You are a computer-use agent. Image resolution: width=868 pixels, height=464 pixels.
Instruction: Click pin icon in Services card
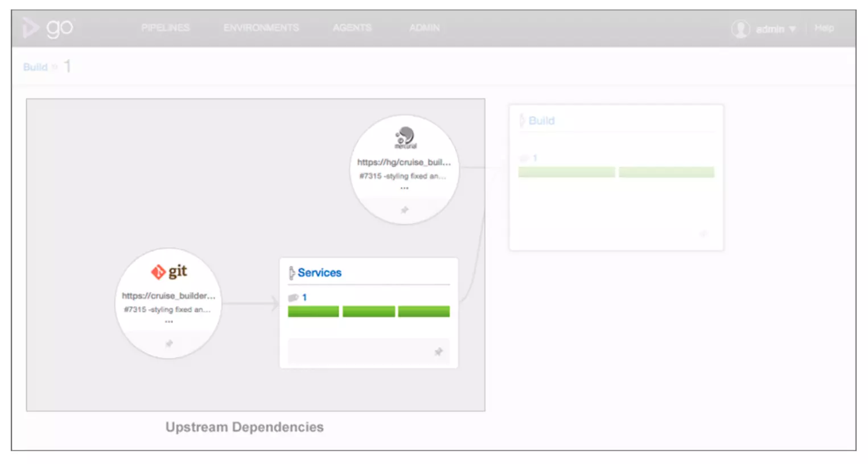[x=438, y=352]
